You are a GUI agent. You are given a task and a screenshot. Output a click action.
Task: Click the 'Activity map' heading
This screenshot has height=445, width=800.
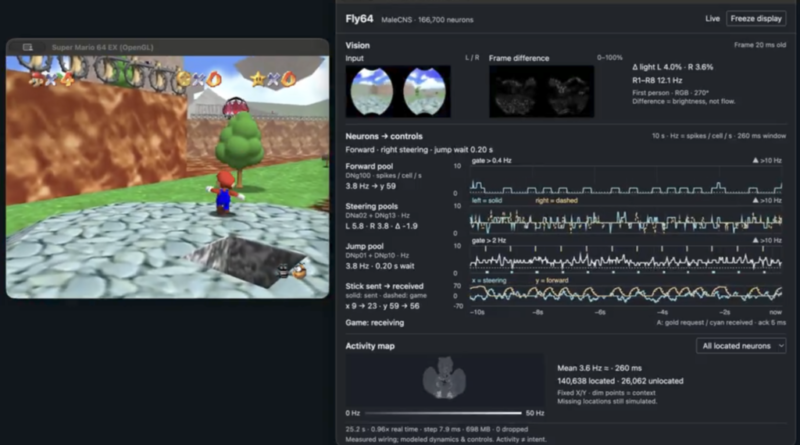[x=370, y=346]
